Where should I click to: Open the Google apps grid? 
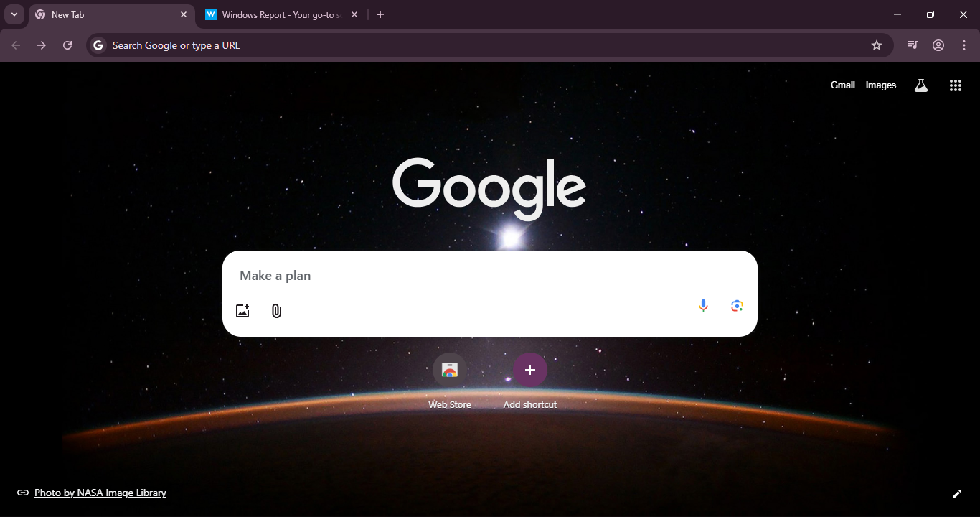pyautogui.click(x=955, y=85)
